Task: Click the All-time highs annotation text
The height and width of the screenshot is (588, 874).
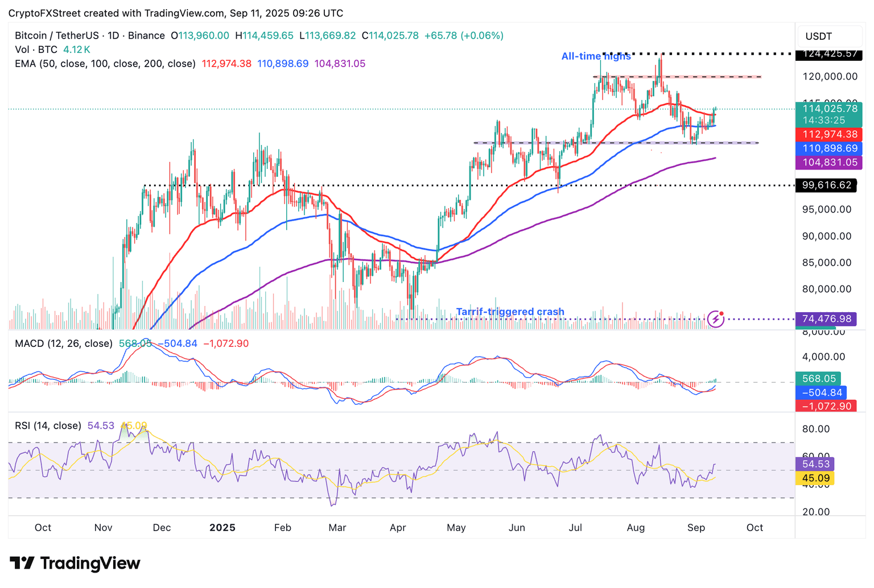Action: click(x=596, y=56)
